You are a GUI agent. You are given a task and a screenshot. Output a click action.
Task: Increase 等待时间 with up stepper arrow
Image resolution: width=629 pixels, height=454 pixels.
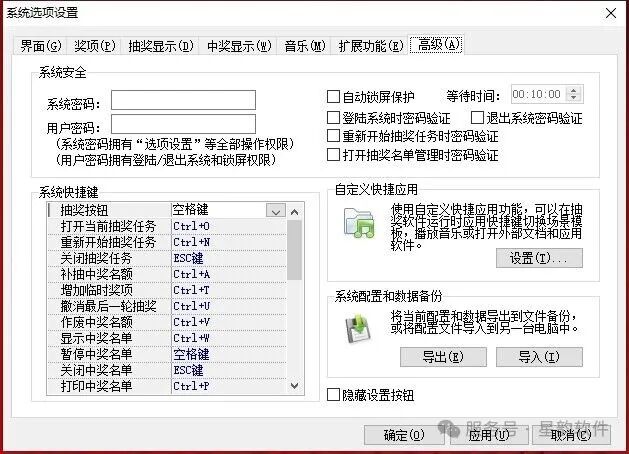pos(574,91)
